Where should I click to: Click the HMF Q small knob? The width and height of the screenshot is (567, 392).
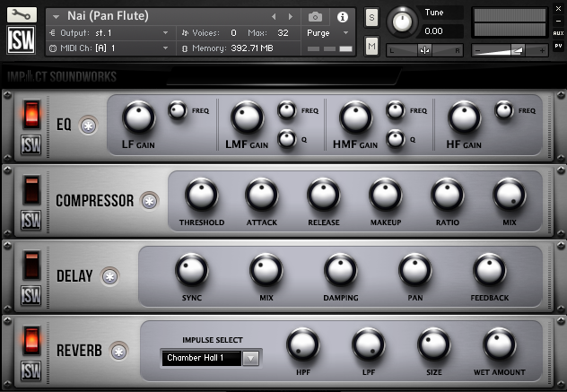tap(396, 139)
